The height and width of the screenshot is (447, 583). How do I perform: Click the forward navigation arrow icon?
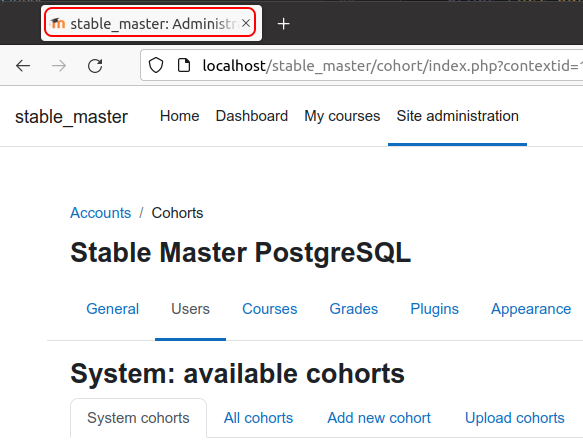[59, 66]
